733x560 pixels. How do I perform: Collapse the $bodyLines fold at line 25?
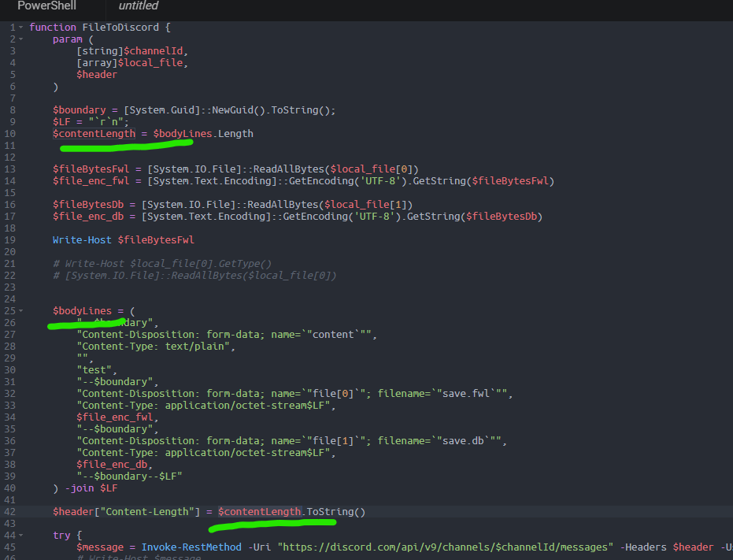pyautogui.click(x=20, y=311)
